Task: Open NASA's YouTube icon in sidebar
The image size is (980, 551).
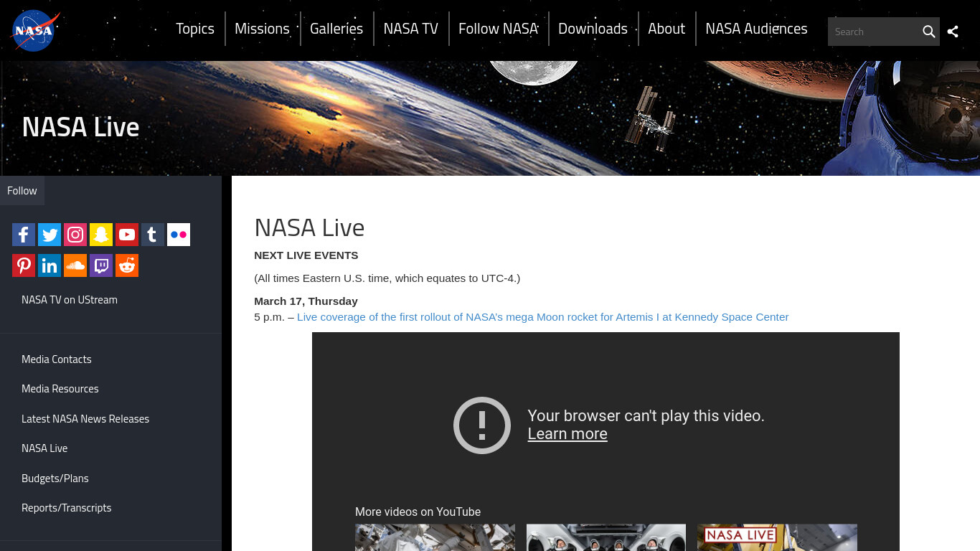Action: pyautogui.click(x=127, y=235)
